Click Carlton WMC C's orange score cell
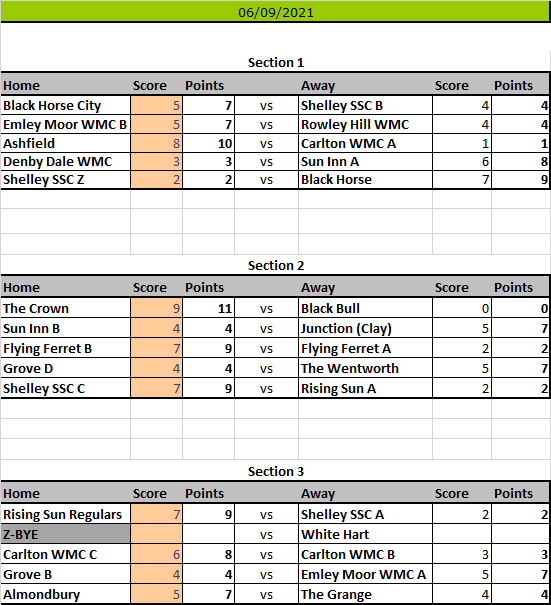The height and width of the screenshot is (605, 551). tap(156, 554)
